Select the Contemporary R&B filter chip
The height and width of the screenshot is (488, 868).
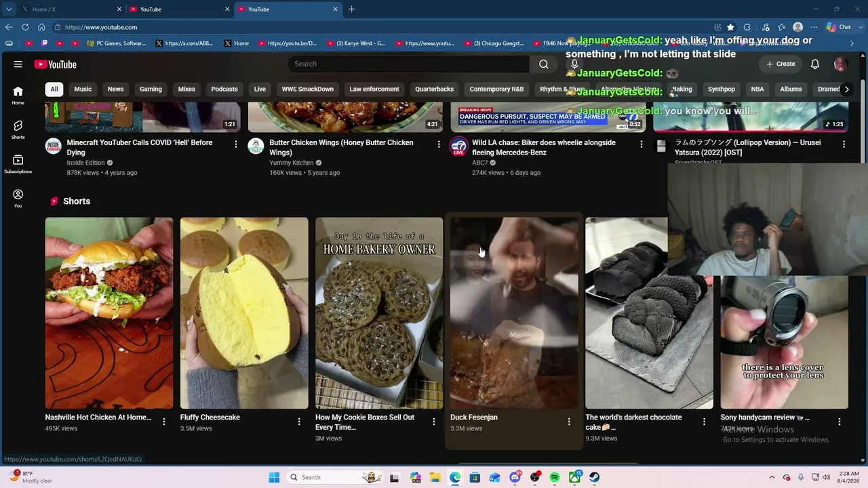[x=496, y=89]
